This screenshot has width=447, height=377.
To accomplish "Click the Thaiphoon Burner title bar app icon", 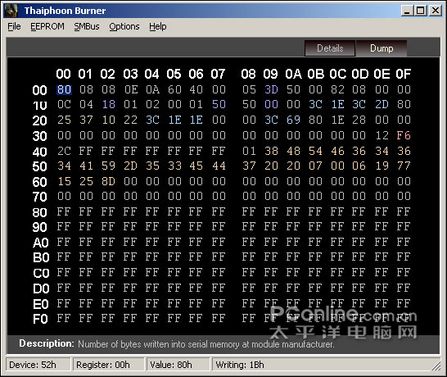I will (x=11, y=11).
